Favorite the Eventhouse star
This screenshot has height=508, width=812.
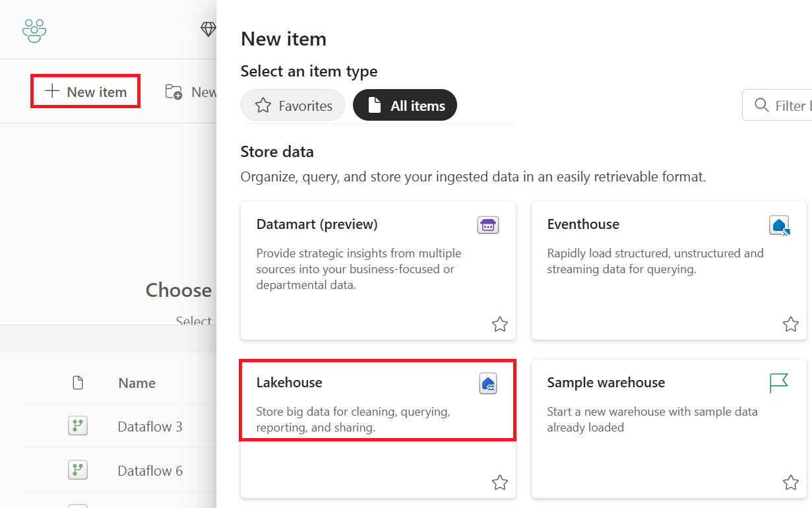pyautogui.click(x=791, y=324)
